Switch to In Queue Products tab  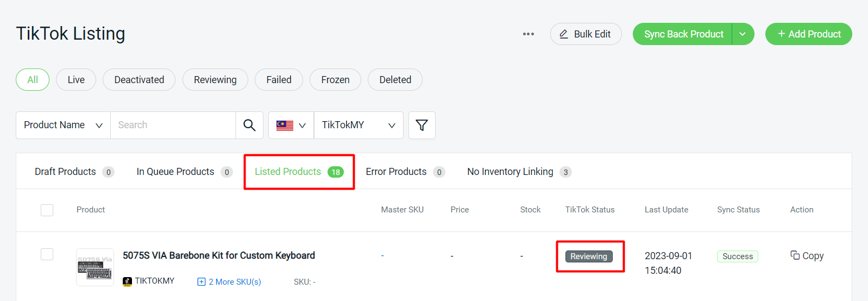pos(185,172)
